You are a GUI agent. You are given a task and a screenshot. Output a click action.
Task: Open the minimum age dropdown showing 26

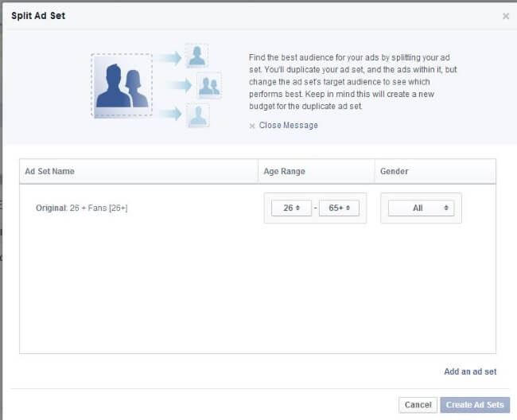[291, 208]
